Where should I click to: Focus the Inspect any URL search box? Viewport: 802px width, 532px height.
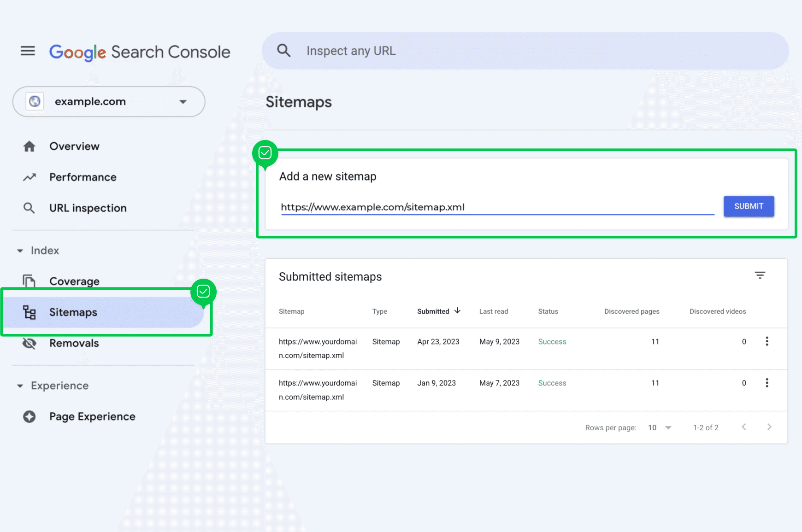pos(525,51)
